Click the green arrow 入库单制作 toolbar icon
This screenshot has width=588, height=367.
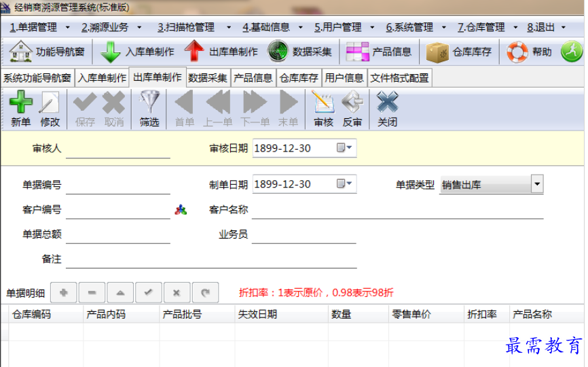pos(110,52)
